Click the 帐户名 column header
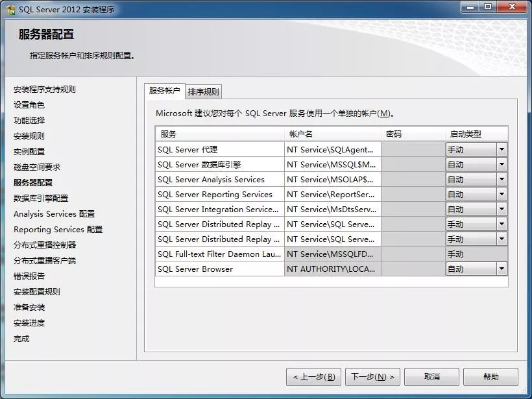532x399 pixels. pos(332,134)
